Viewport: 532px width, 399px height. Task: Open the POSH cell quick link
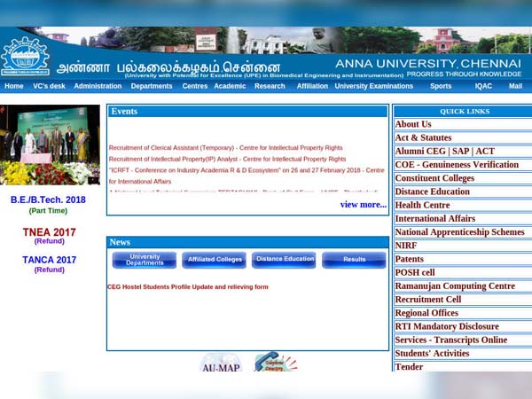[x=415, y=272]
